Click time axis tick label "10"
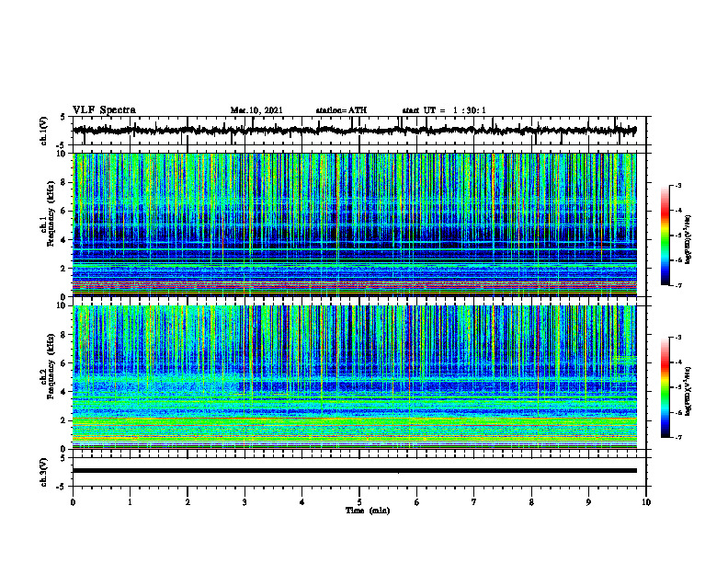The width and height of the screenshot is (728, 563). (x=646, y=502)
